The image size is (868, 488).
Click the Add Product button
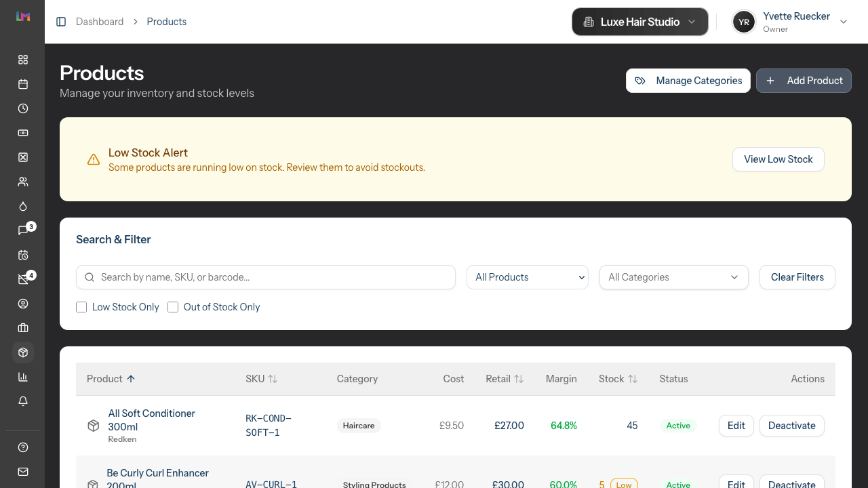(804, 81)
